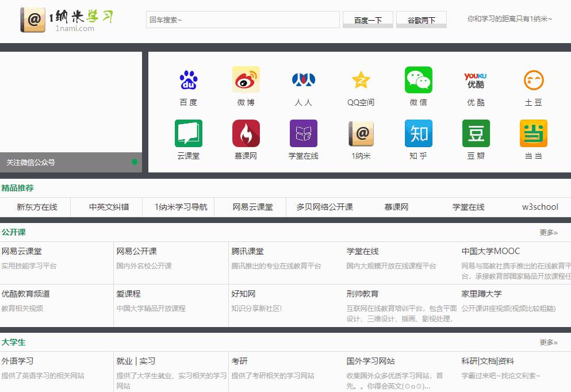571x392 pixels.
Task: Open the 慕课网 icon
Action: 246,133
